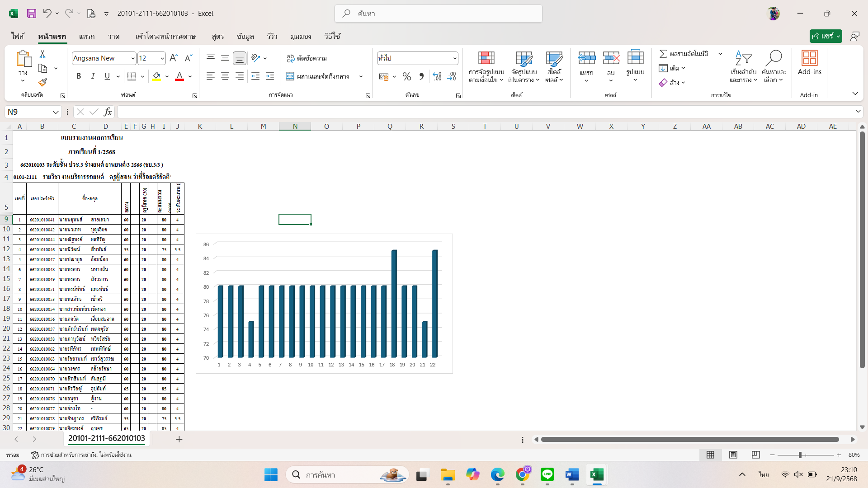Click the Save icon in title bar
Screen dimensions: 868x488
pos(31,14)
